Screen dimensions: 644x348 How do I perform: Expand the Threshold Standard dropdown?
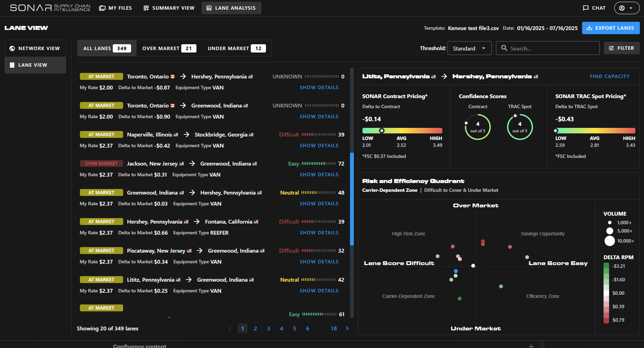coord(469,48)
